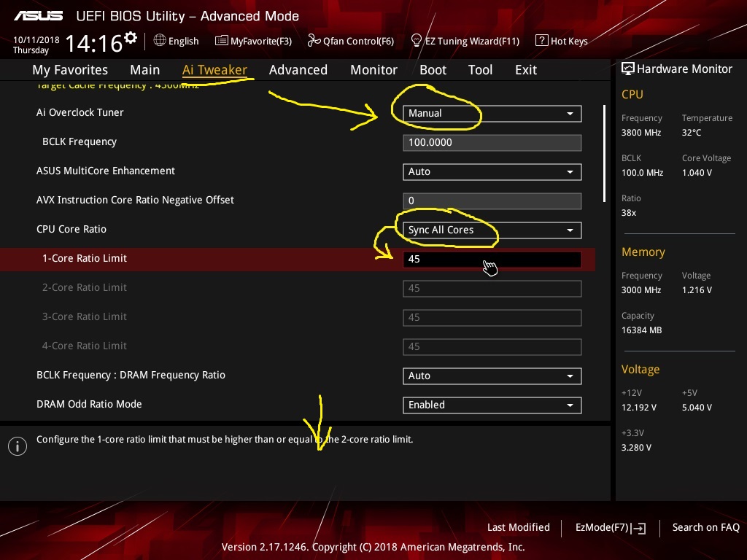Click the settings gear icon beside the clock
Image resolution: width=747 pixels, height=560 pixels.
[131, 38]
